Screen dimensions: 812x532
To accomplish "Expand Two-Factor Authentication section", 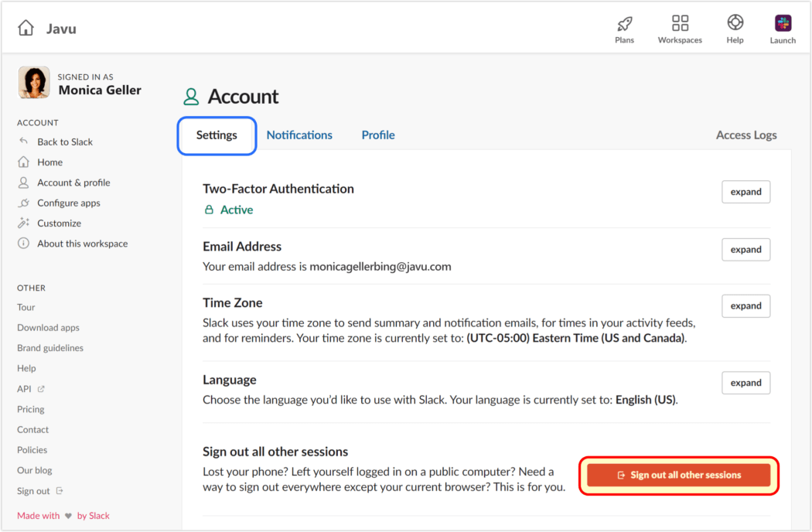I will pyautogui.click(x=745, y=192).
